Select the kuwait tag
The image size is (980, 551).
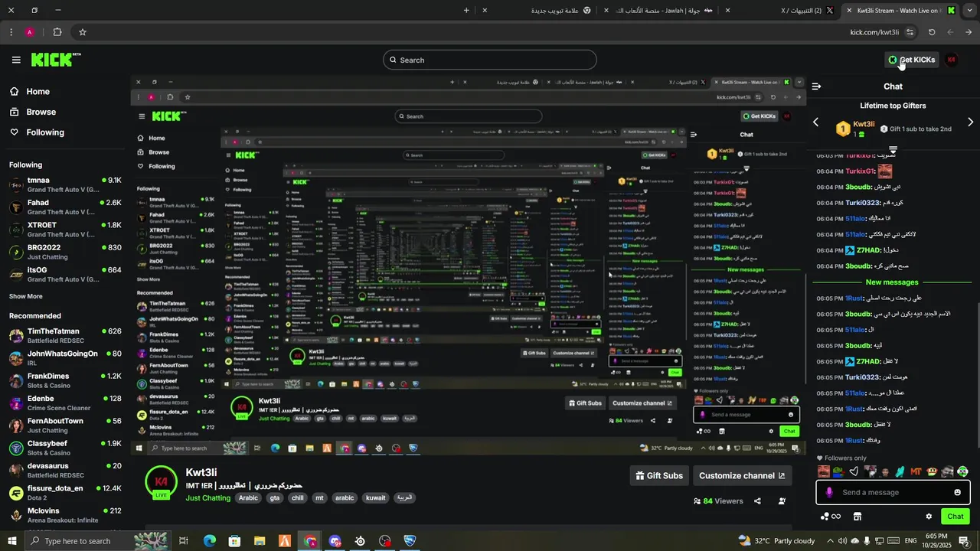click(x=375, y=498)
